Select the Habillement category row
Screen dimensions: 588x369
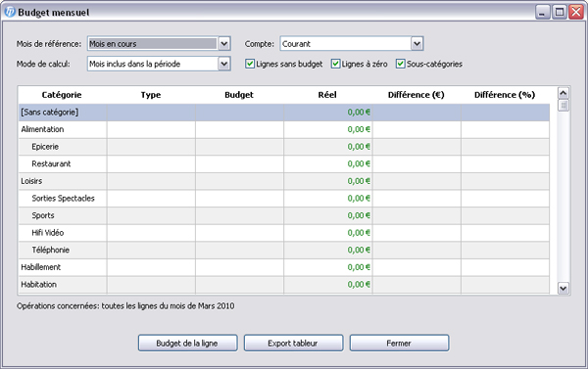tap(284, 267)
